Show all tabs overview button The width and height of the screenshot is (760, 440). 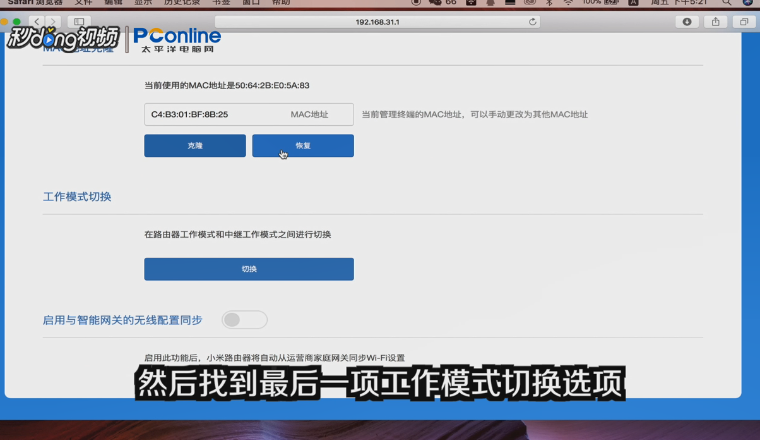point(744,22)
